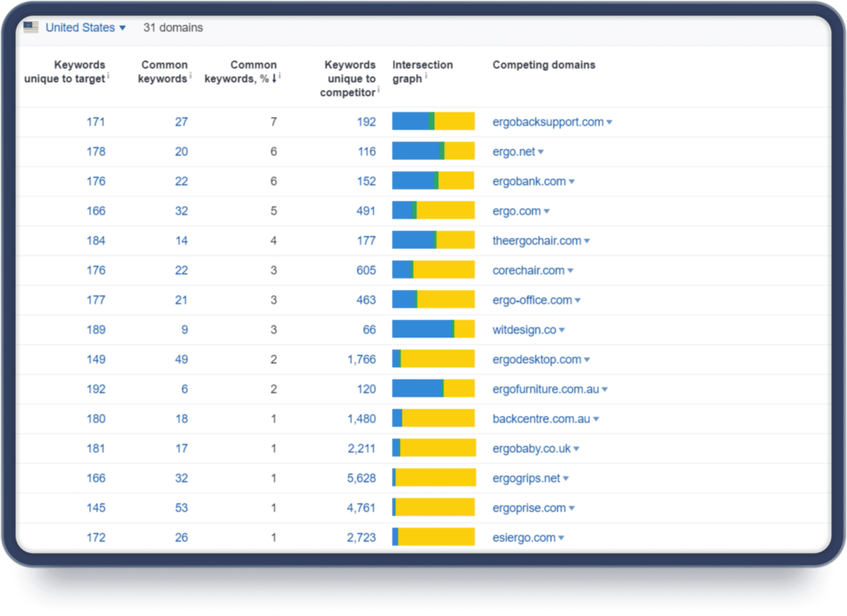Expand the ergo-office.com dropdown arrow
The width and height of the screenshot is (847, 616).
click(577, 301)
